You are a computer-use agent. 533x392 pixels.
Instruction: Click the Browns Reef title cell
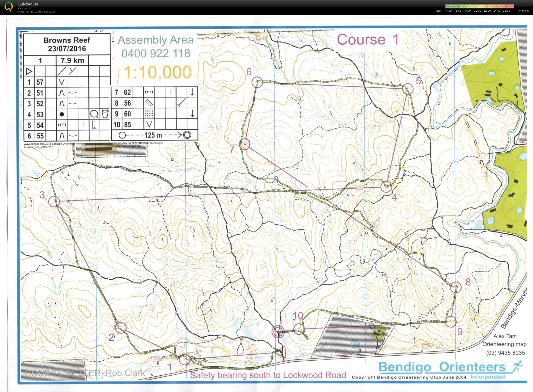67,44
